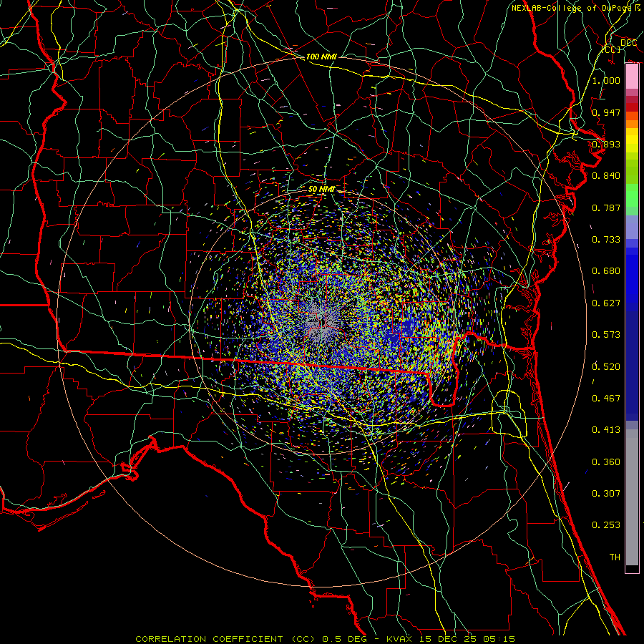This screenshot has height=644, width=644.
Task: Click the 0.360 scale value
Action: coord(606,462)
